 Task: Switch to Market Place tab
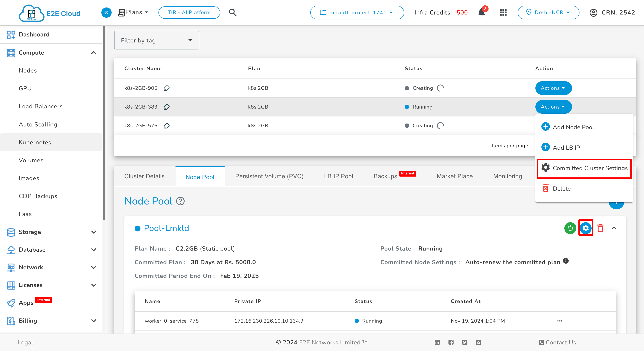coord(454,177)
